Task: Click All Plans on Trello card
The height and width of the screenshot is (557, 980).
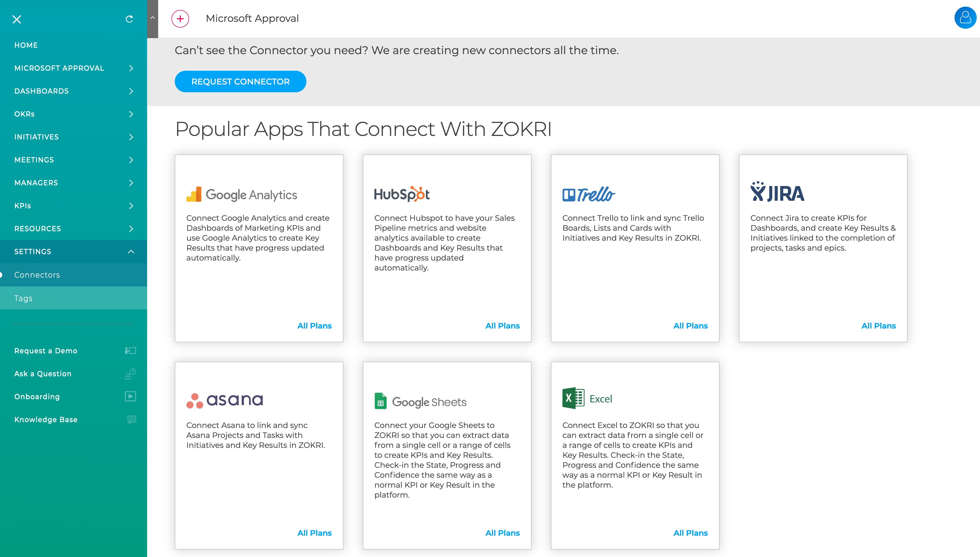Action: tap(690, 325)
